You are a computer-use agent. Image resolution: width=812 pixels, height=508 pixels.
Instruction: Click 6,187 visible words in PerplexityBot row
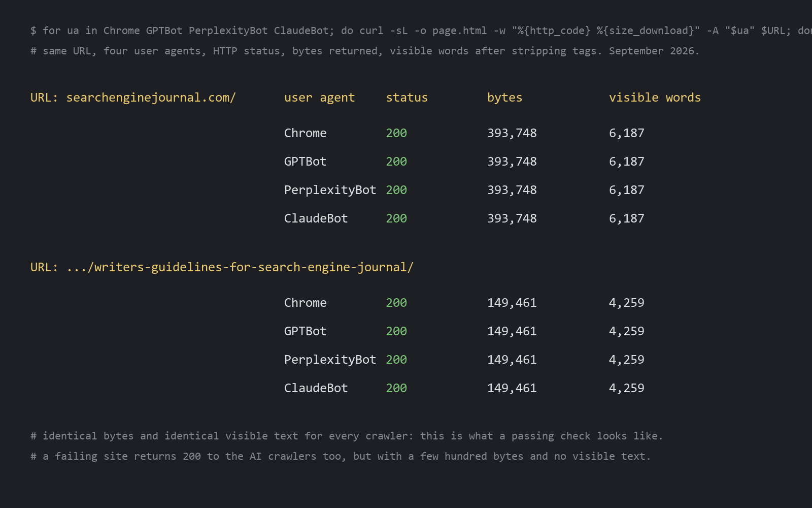tap(627, 190)
